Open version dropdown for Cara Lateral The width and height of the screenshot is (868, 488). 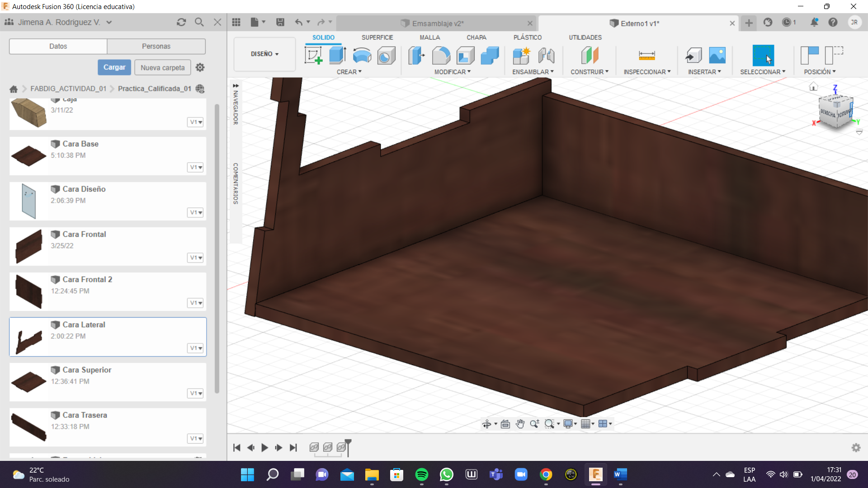[196, 348]
